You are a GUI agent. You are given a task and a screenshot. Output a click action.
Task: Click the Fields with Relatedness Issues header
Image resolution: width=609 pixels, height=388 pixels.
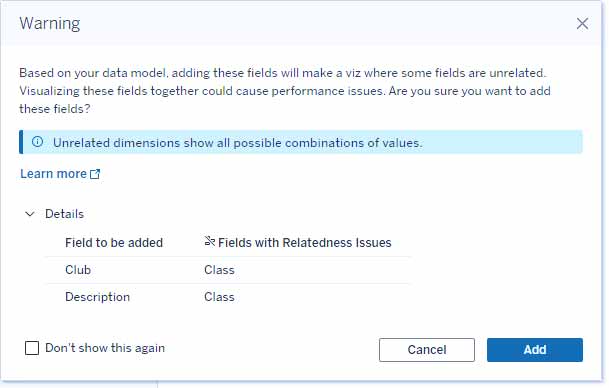[304, 243]
